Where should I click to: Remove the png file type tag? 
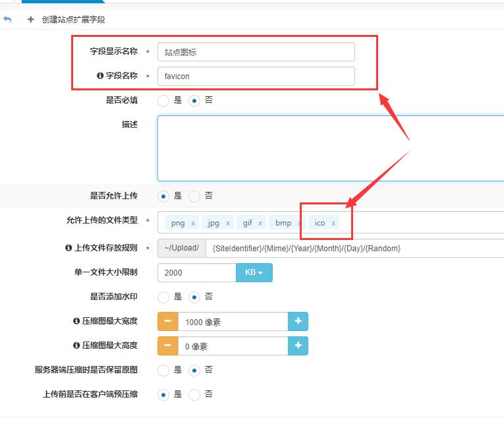pyautogui.click(x=193, y=224)
